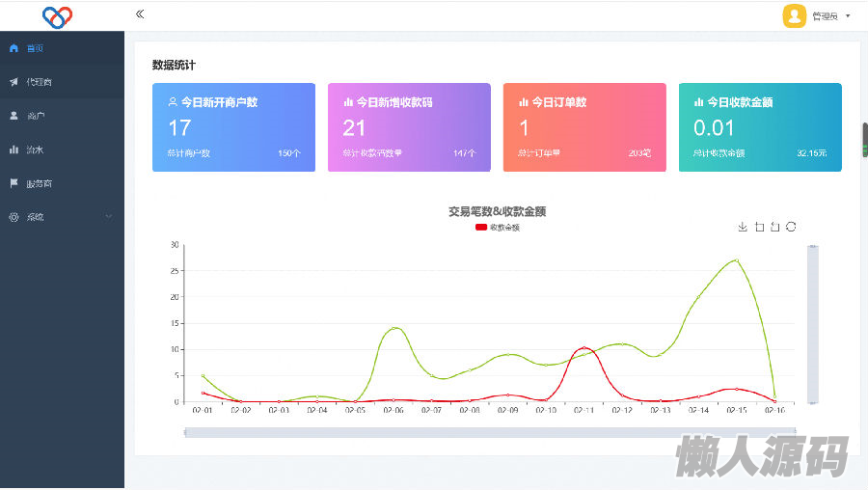Click the 今日收款金额 statistics card
The width and height of the screenshot is (868, 490).
(760, 127)
